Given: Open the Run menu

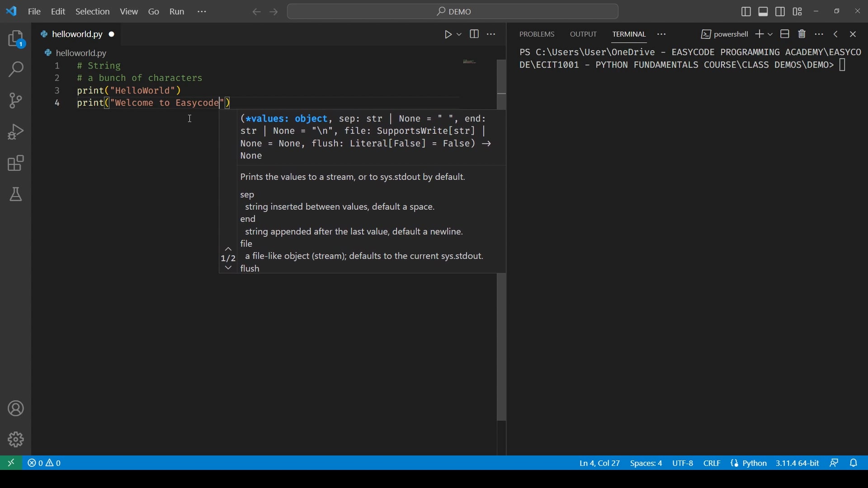Looking at the screenshot, I should pos(177,11).
